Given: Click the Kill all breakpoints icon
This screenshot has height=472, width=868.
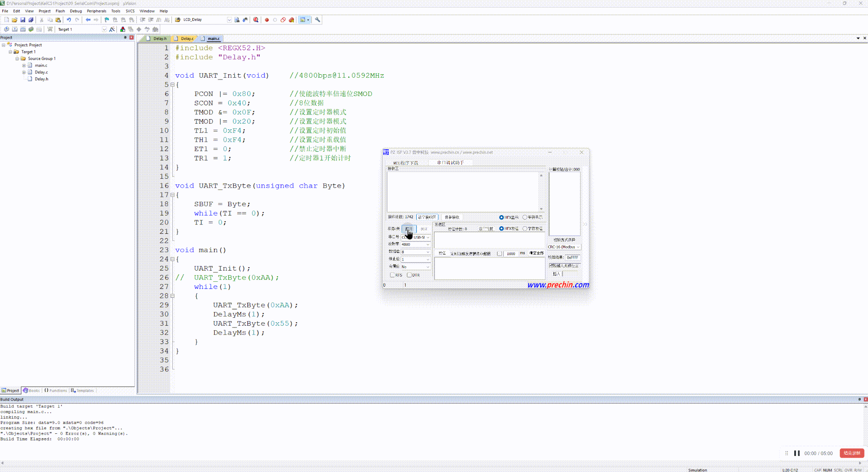Looking at the screenshot, I should click(x=291, y=20).
